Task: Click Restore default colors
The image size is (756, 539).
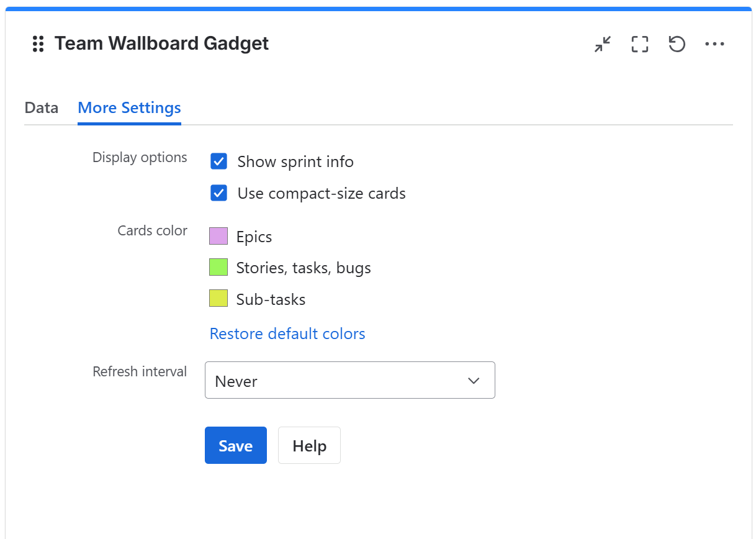Action: pyautogui.click(x=287, y=333)
